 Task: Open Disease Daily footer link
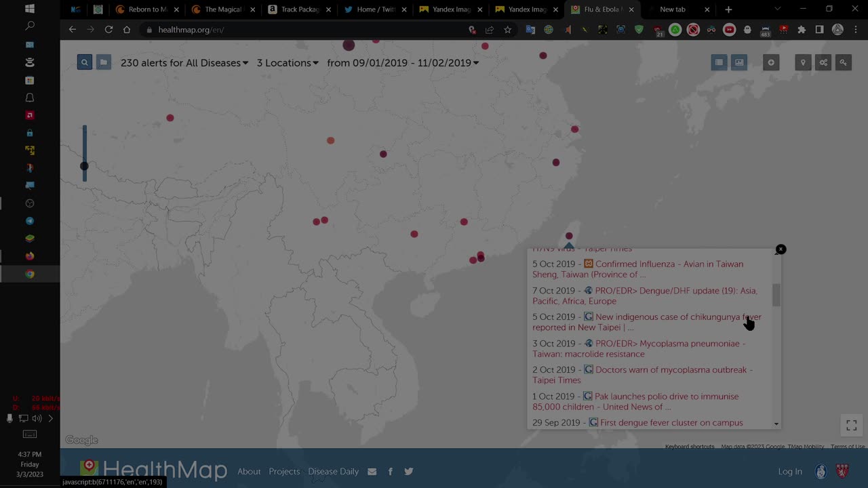333,472
